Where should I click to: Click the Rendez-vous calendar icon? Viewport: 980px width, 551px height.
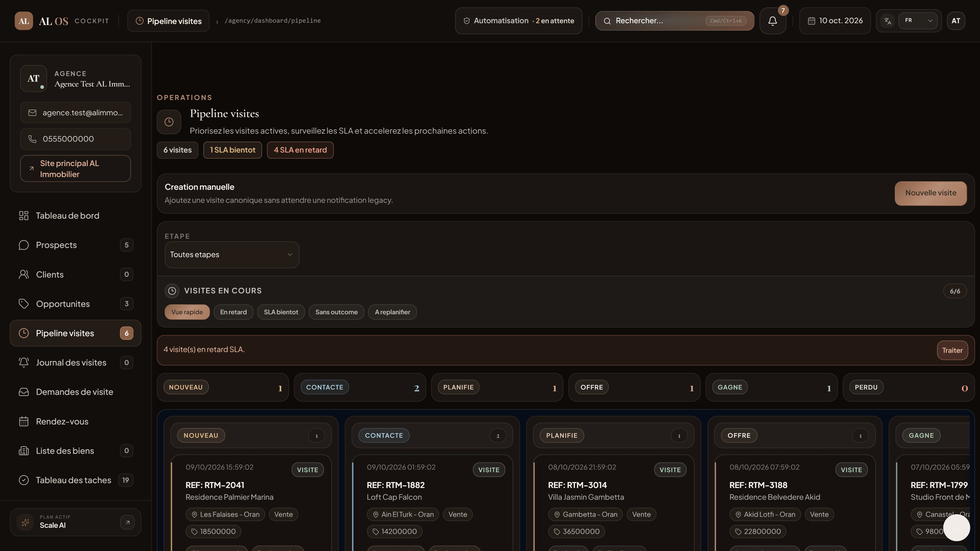(x=23, y=421)
